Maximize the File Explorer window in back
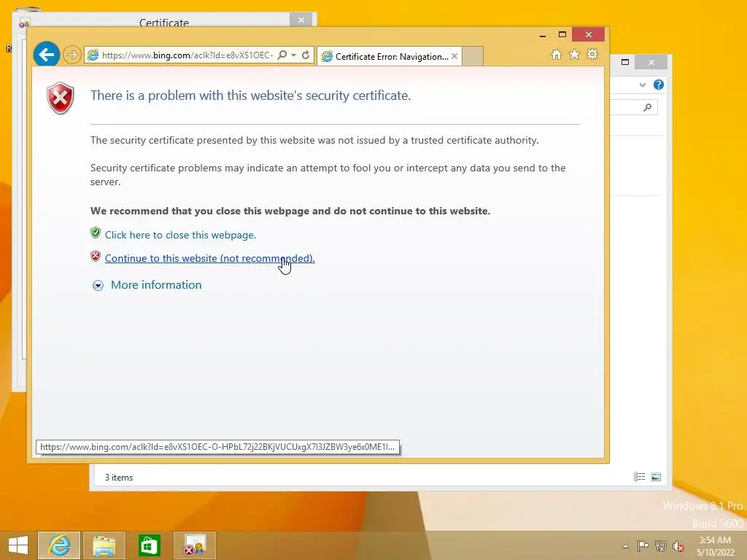 click(x=625, y=62)
